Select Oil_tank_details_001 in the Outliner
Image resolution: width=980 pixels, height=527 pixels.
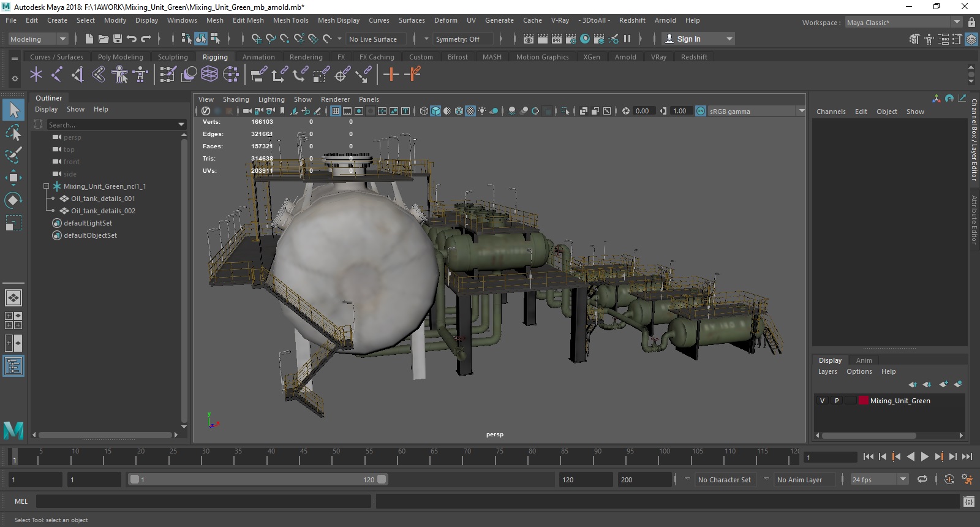pyautogui.click(x=103, y=199)
